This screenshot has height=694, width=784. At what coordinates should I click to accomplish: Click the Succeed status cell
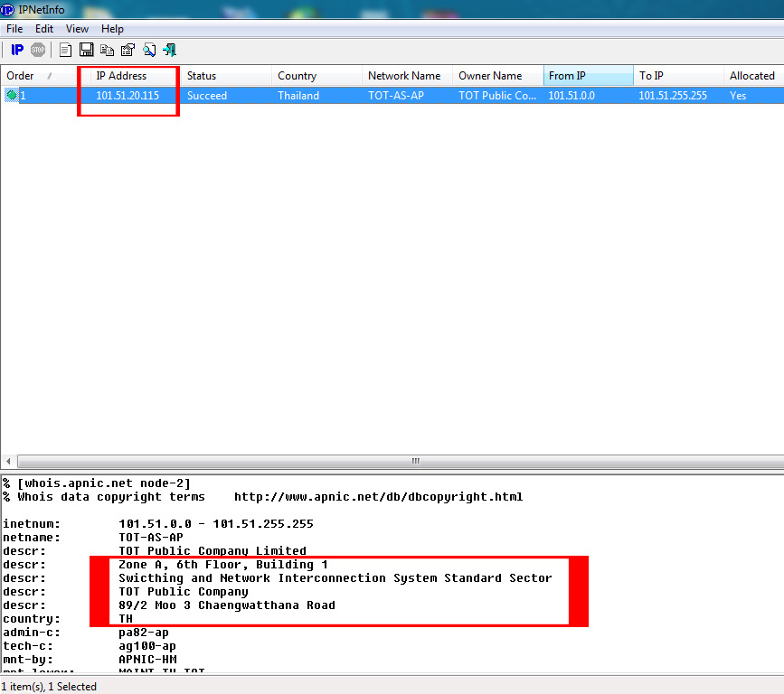click(207, 96)
